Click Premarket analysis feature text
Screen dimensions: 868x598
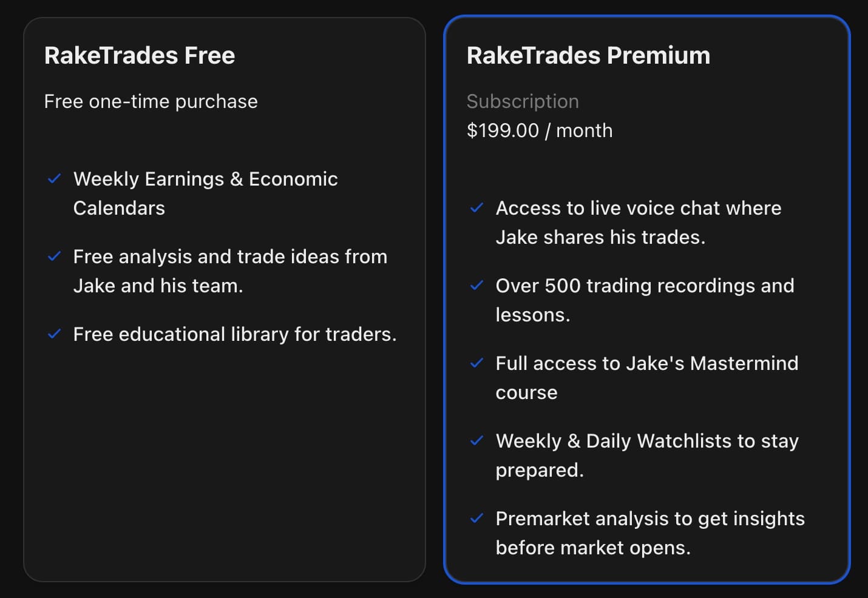(x=650, y=532)
